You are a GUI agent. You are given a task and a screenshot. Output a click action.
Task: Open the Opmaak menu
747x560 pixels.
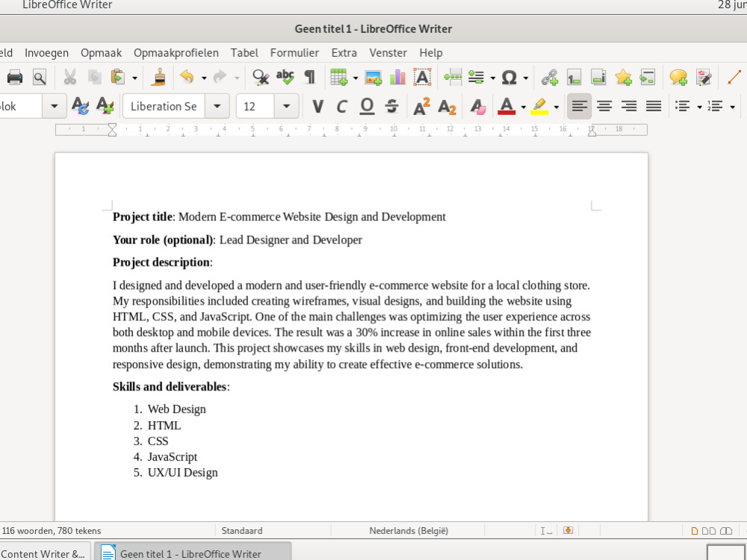101,53
